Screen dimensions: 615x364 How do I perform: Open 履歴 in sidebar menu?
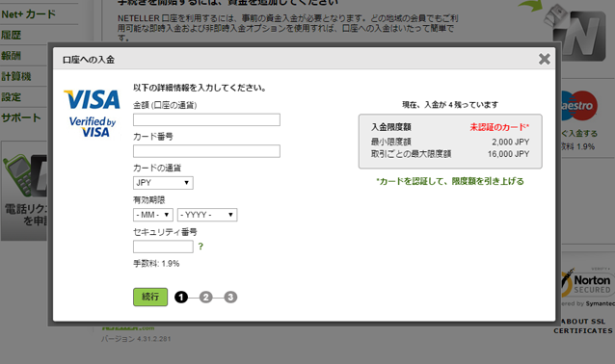(x=12, y=36)
